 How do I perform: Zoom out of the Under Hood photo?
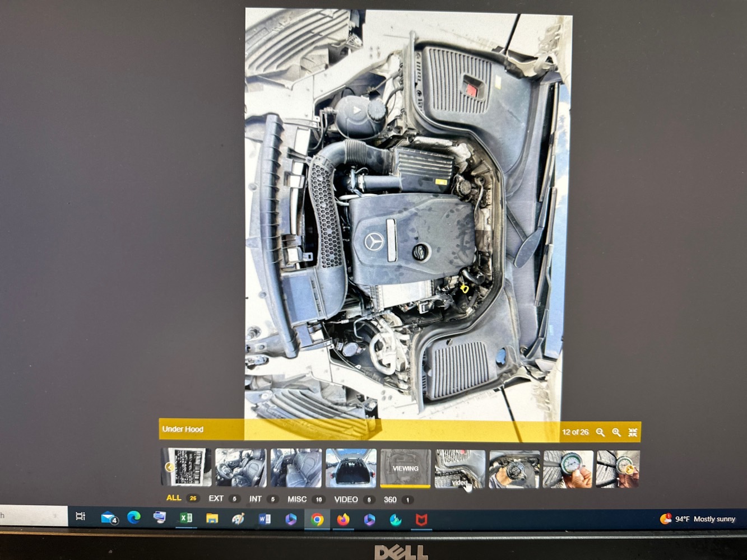click(x=600, y=432)
